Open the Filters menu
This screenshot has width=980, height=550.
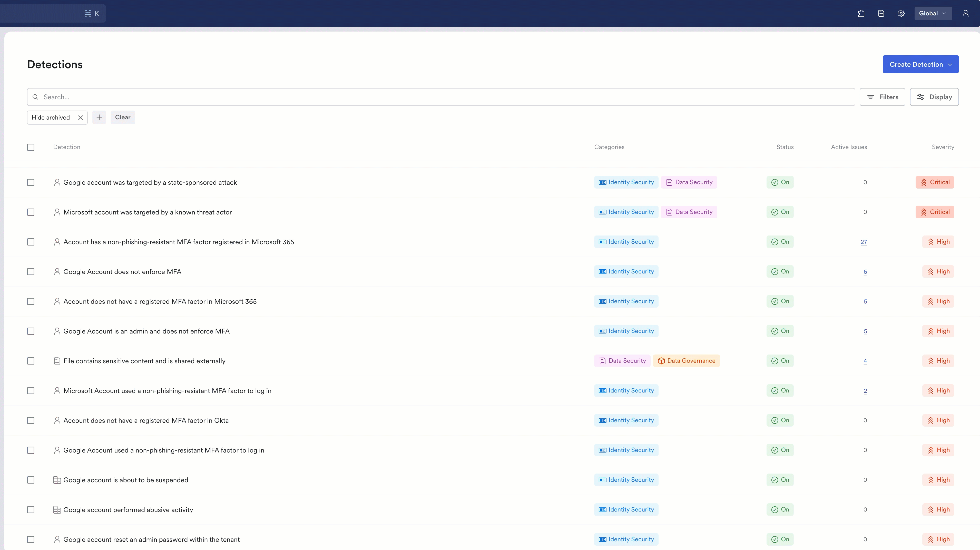[882, 97]
